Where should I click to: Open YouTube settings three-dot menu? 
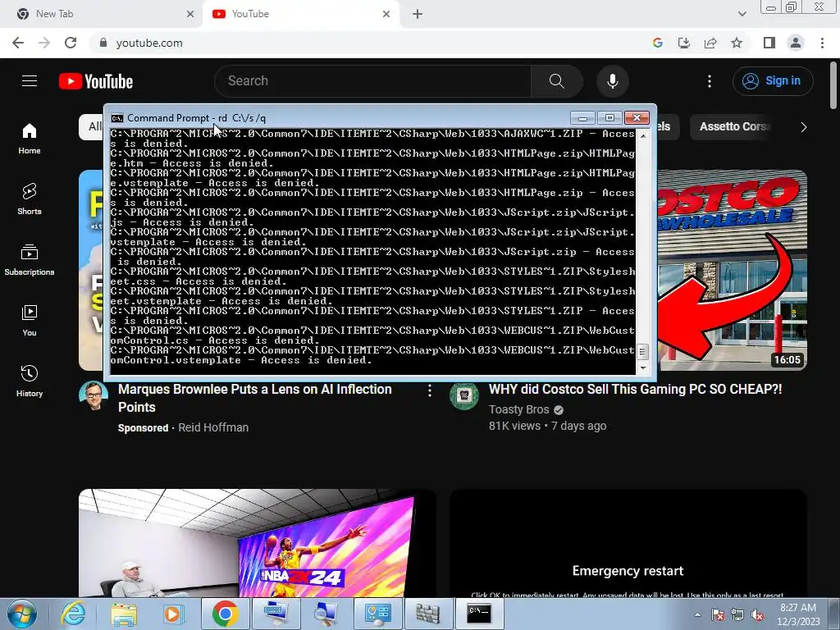point(710,81)
